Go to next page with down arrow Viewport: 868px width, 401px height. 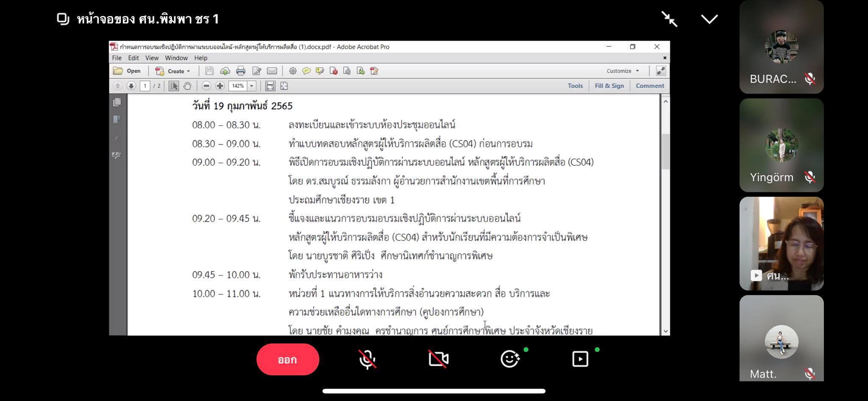point(131,86)
